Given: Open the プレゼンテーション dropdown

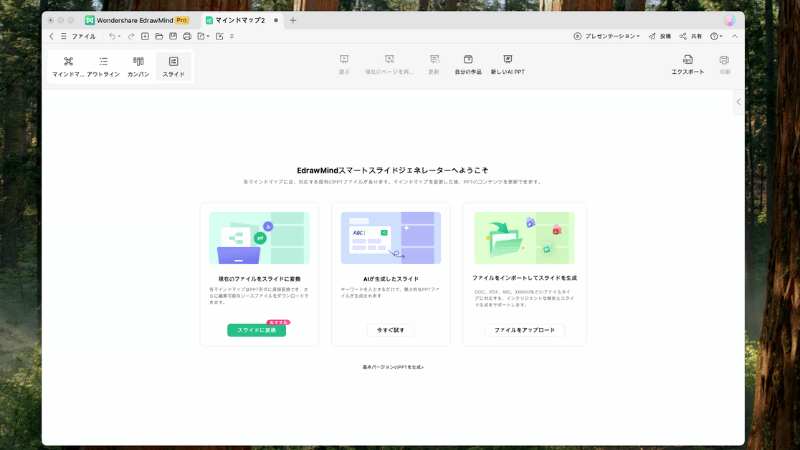Looking at the screenshot, I should coord(607,36).
